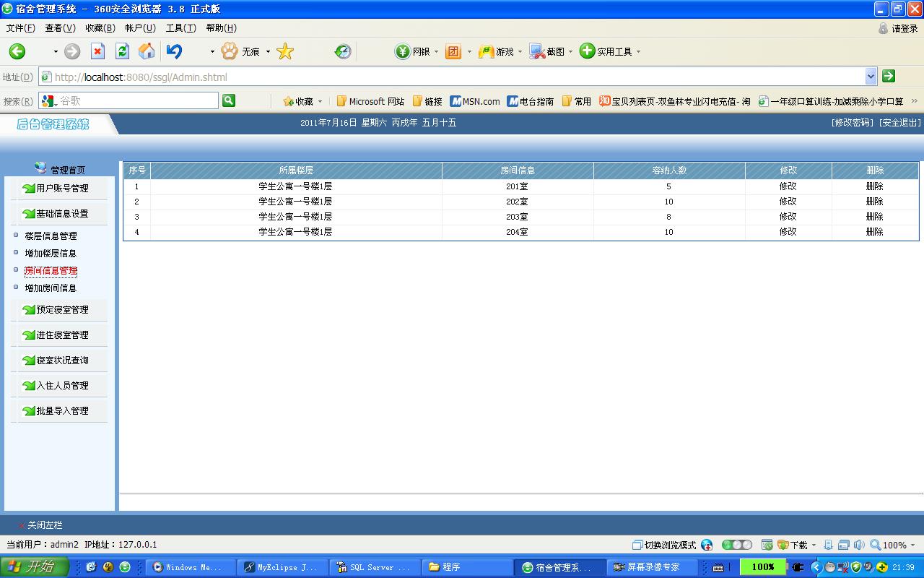
Task: Expand the 100% zoom level dropdown
Action: pyautogui.click(x=912, y=545)
